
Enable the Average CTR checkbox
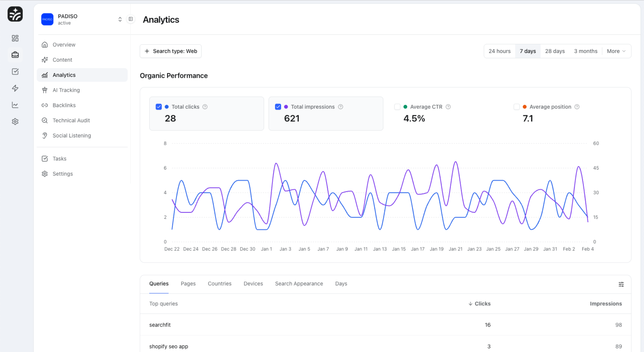tap(397, 107)
